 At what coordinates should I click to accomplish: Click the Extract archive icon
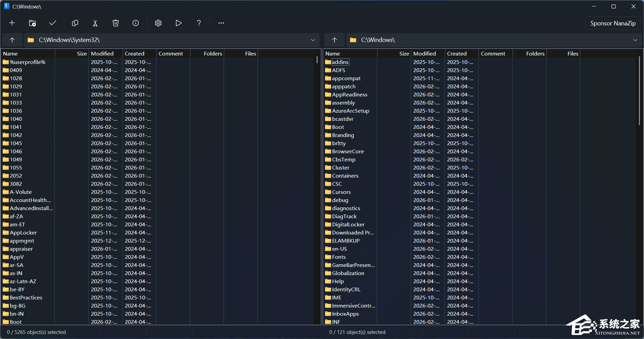coord(32,23)
